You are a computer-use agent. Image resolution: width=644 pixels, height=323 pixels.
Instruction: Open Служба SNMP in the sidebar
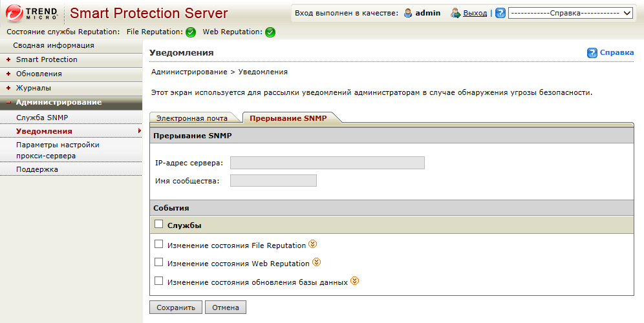(42, 118)
